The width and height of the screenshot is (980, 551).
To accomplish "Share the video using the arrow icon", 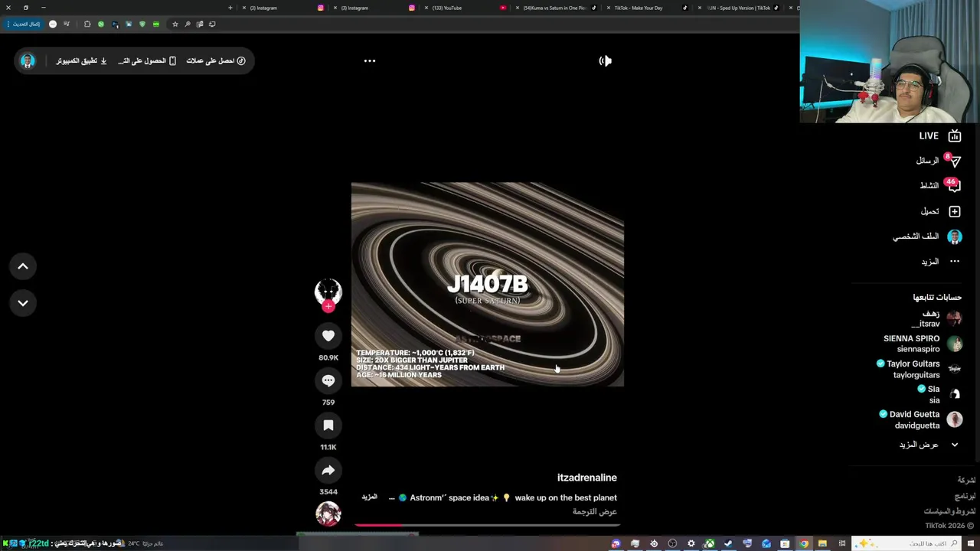I will pos(328,470).
